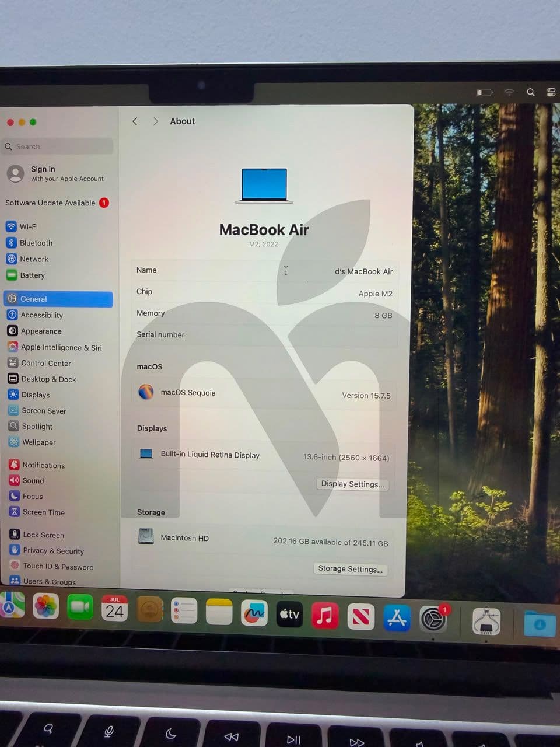Click the MacBook Air laptop image
Image resolution: width=560 pixels, height=747 pixels.
[x=264, y=186]
